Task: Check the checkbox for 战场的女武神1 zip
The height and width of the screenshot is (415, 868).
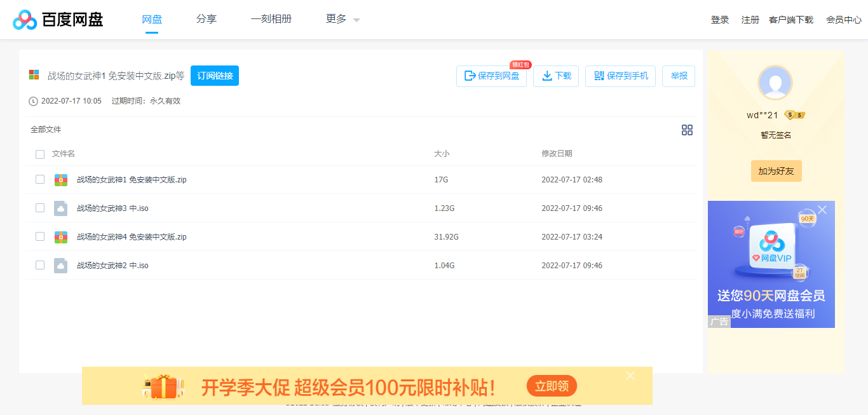Action: point(40,179)
